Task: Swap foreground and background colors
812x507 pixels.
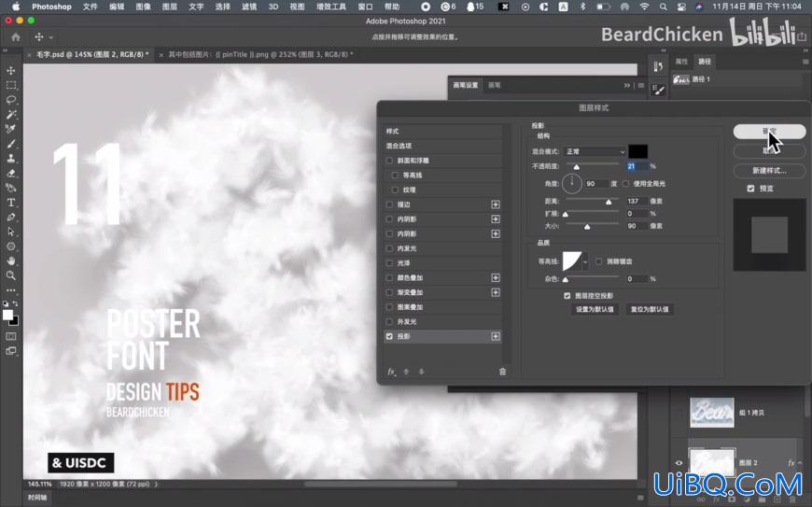Action: point(16,304)
